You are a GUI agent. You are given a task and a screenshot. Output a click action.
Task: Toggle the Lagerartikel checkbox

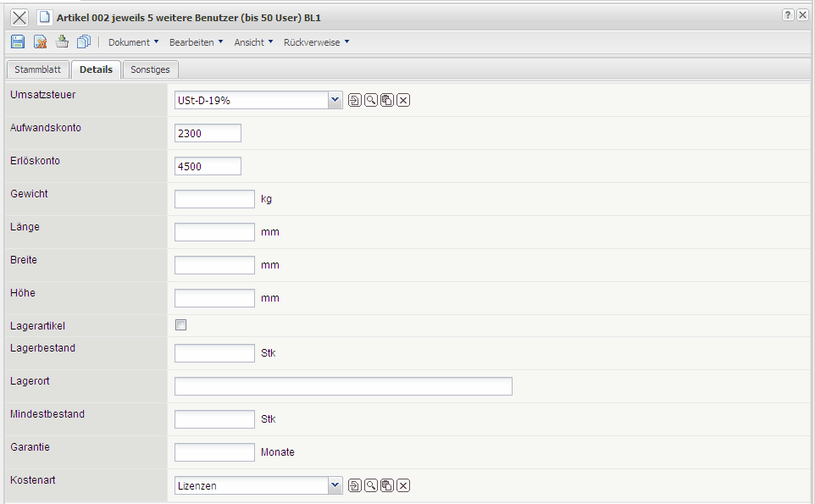[180, 324]
